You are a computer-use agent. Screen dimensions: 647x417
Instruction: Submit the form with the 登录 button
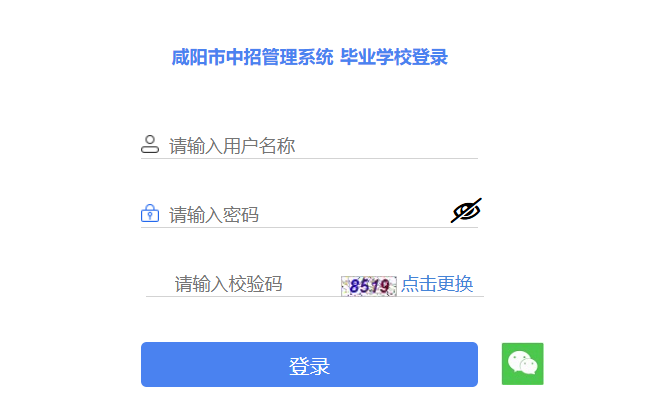309,364
